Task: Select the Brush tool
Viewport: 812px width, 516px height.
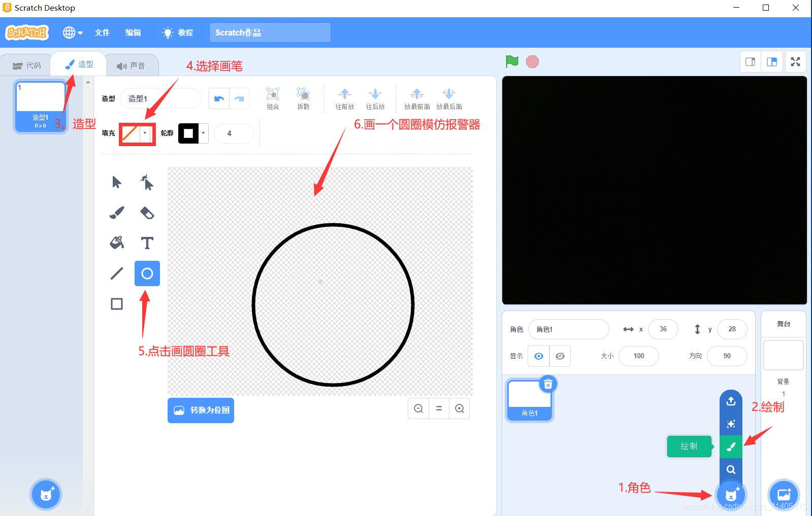Action: 117,213
